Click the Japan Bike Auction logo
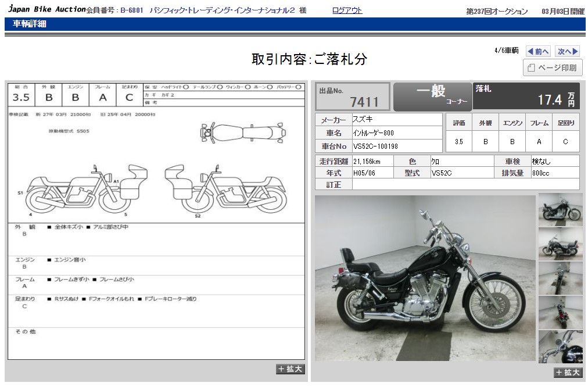 pyautogui.click(x=46, y=10)
